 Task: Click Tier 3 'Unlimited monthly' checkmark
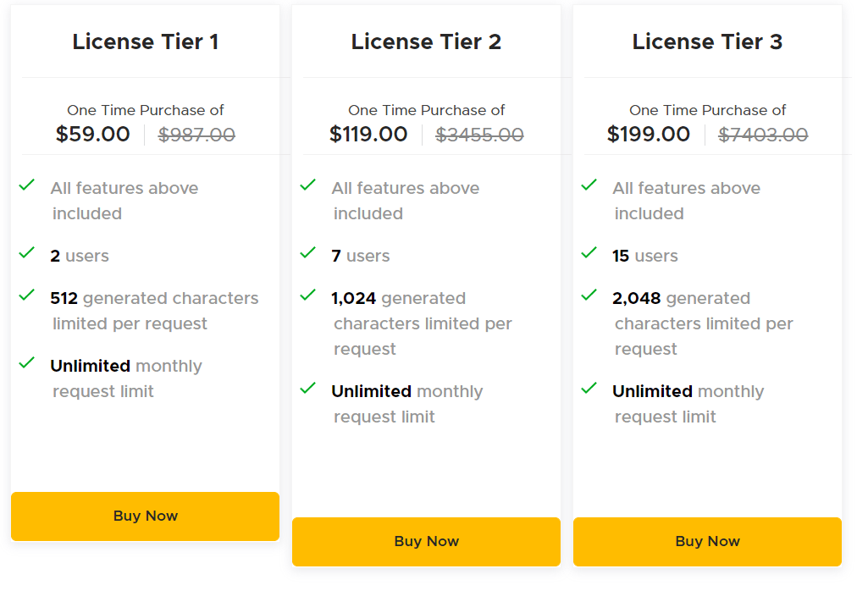589,388
